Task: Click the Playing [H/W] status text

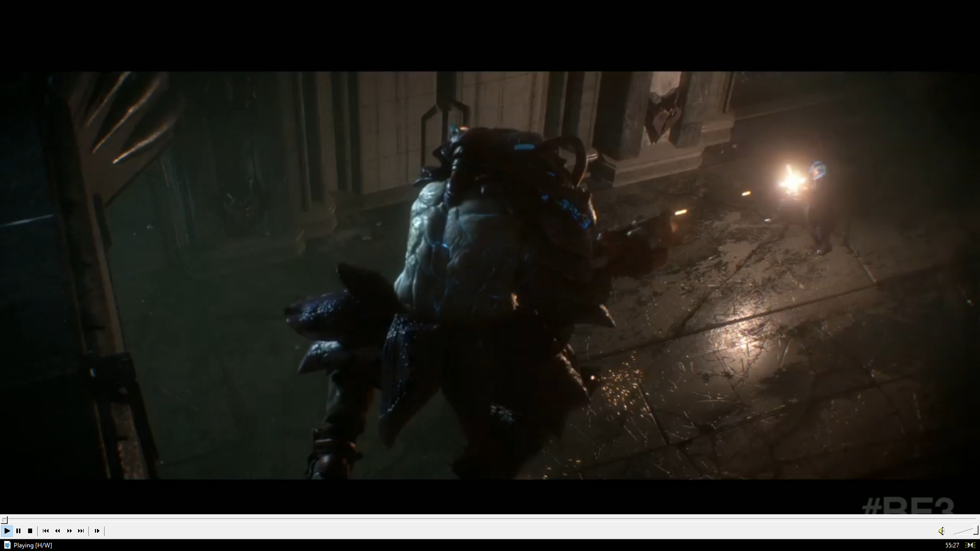Action: click(33, 545)
